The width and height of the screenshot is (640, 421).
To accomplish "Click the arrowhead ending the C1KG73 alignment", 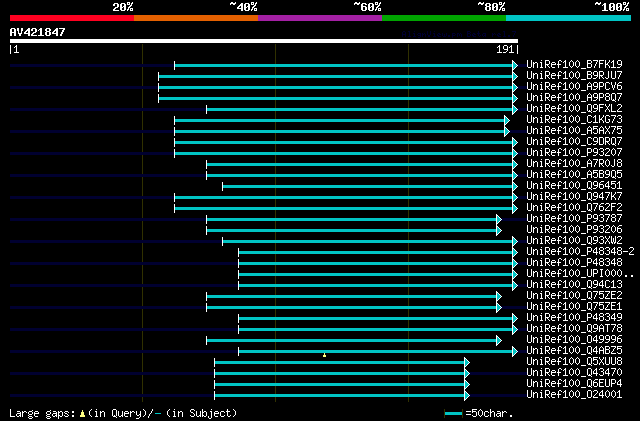I will tap(507, 120).
